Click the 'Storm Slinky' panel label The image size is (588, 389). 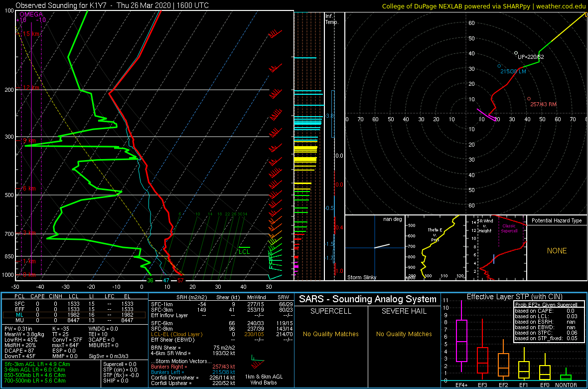[x=362, y=277]
